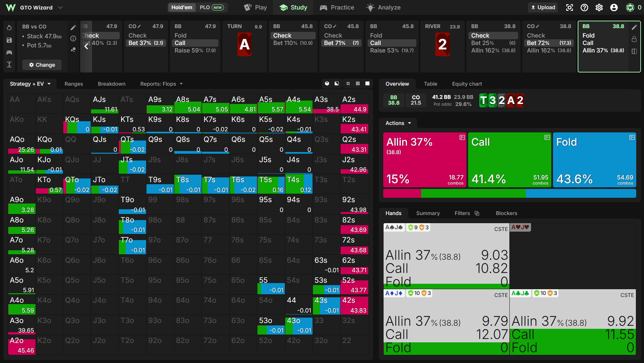Viewport: 644px width, 363px height.
Task: Switch to the Equity chart tab
Action: tap(467, 84)
